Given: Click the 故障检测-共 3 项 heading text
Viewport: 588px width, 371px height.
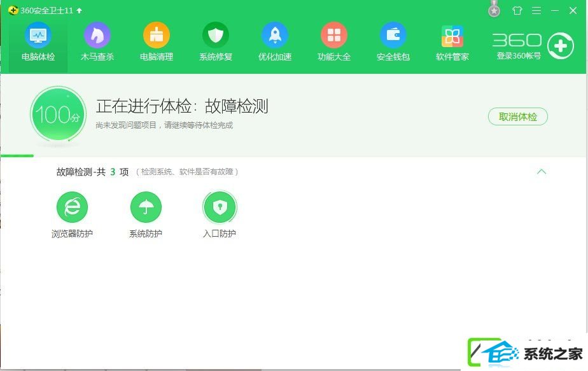Looking at the screenshot, I should [x=93, y=172].
